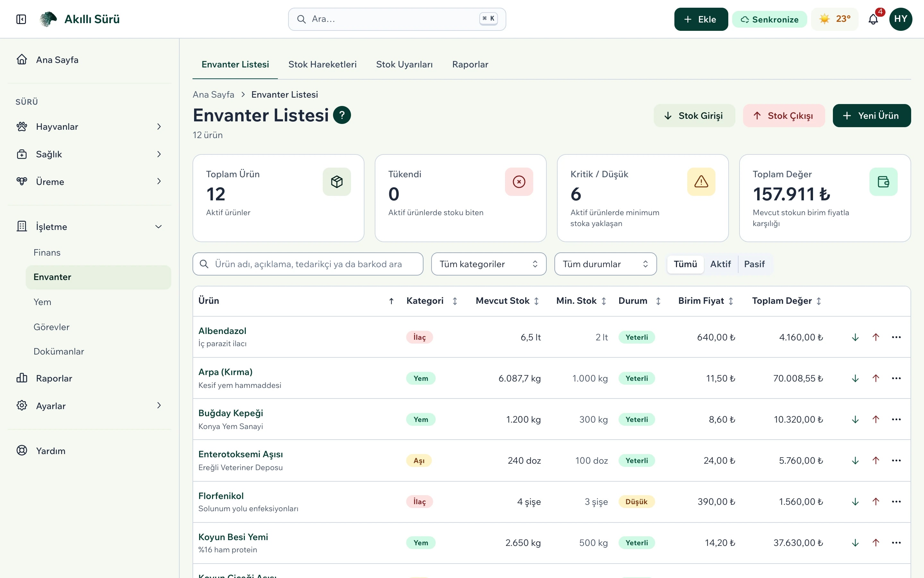Open Yardım in the sidebar

click(x=89, y=451)
